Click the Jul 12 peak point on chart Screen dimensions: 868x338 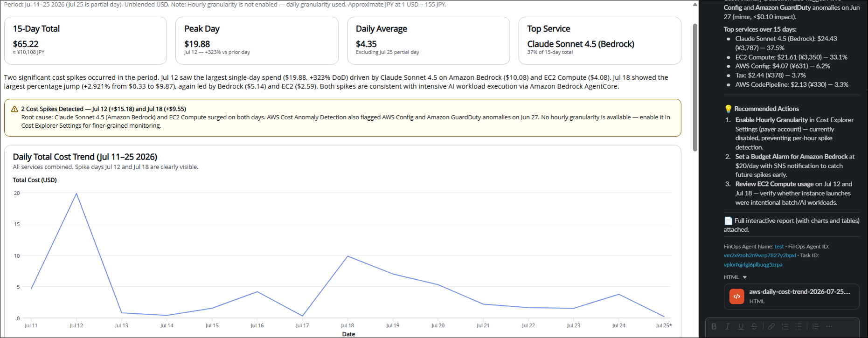tap(76, 193)
